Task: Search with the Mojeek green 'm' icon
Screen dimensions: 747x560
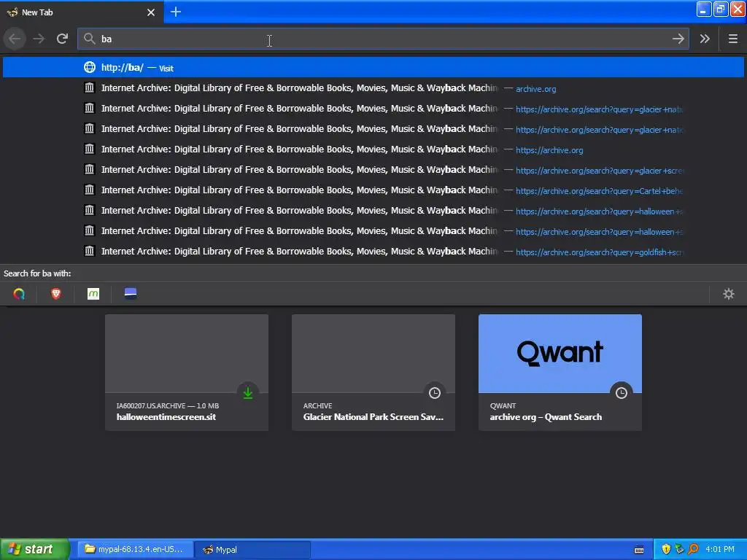Action: 93,294
